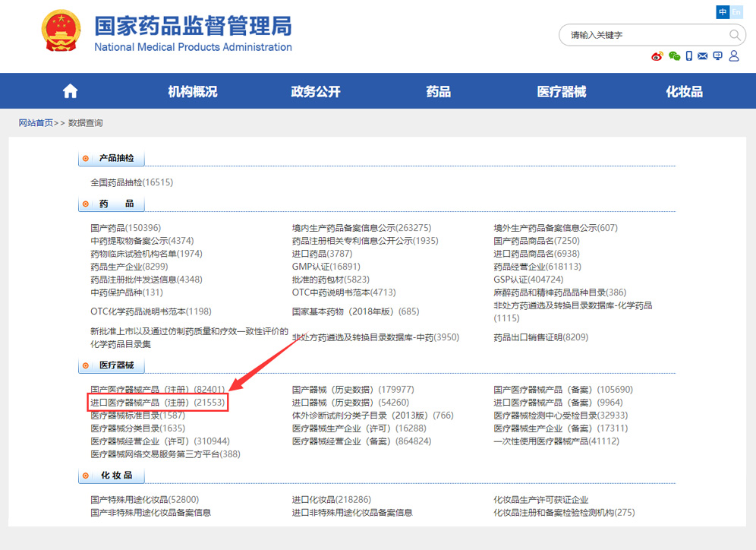The height and width of the screenshot is (550, 756).
Task: Click the computer monitor icon
Action: click(717, 56)
